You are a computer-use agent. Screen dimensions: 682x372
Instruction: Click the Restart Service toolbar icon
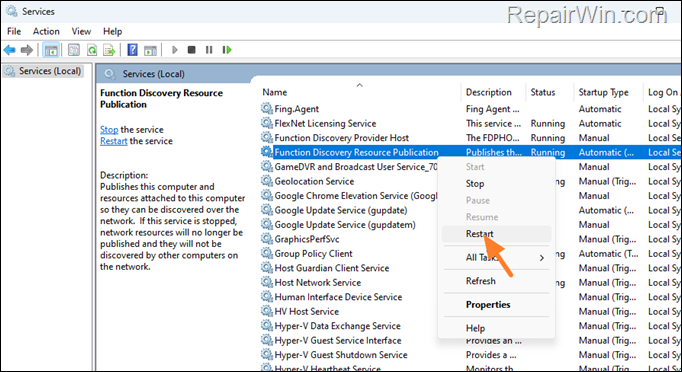click(x=227, y=50)
